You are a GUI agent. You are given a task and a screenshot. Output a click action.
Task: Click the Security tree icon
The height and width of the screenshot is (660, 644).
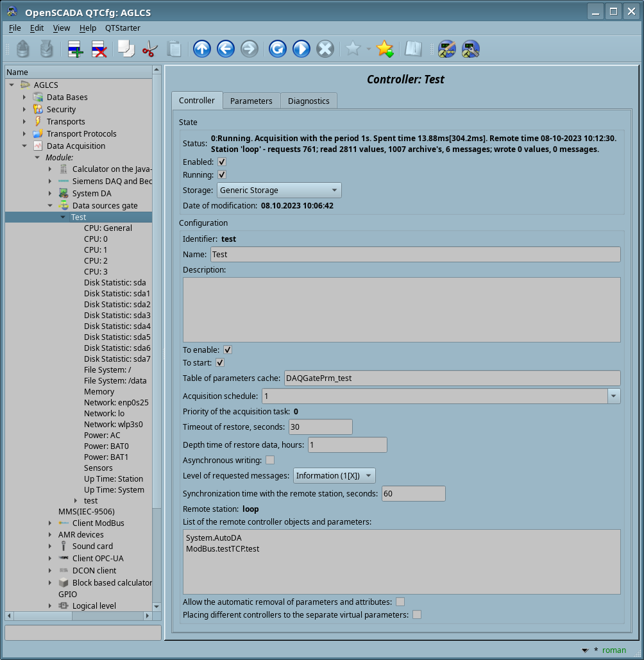38,110
